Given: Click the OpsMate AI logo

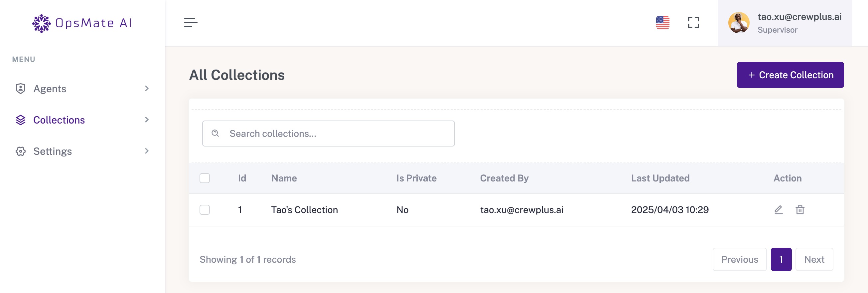Looking at the screenshot, I should tap(82, 23).
